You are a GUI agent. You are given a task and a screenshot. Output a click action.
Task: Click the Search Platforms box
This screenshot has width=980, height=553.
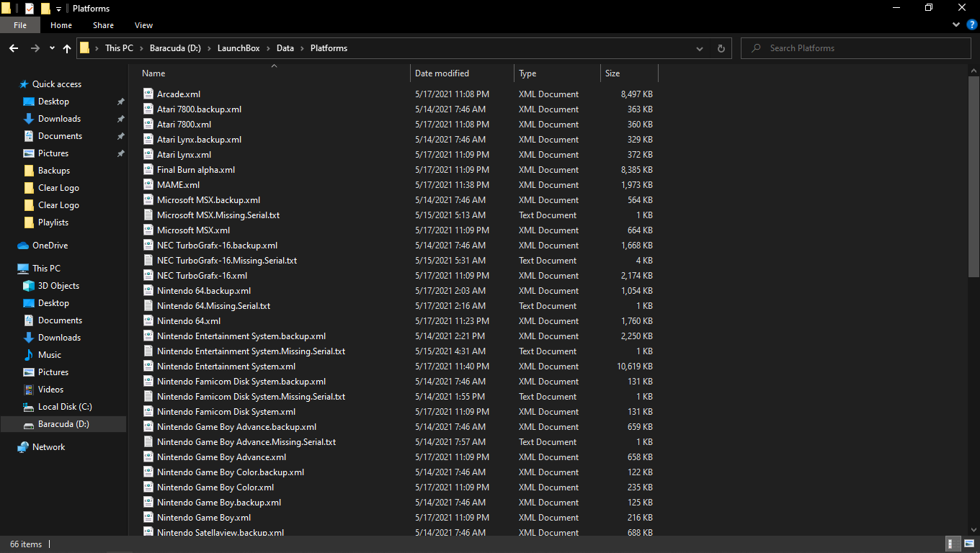(856, 48)
